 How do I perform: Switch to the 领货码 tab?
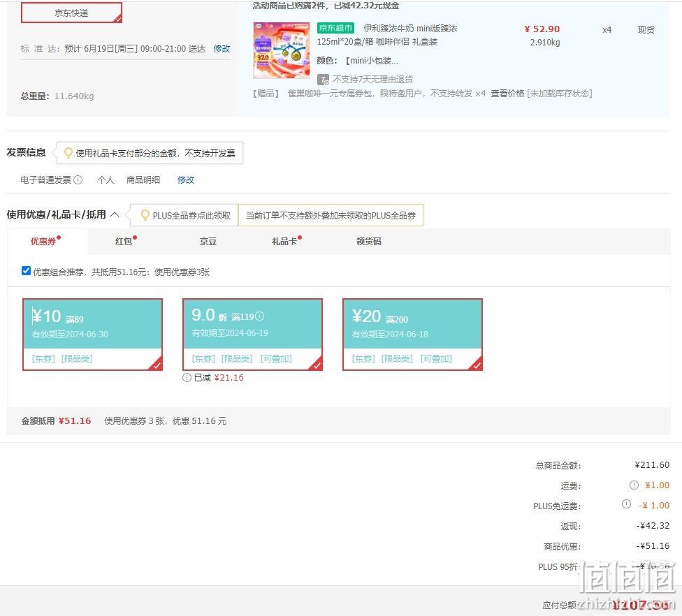click(368, 241)
